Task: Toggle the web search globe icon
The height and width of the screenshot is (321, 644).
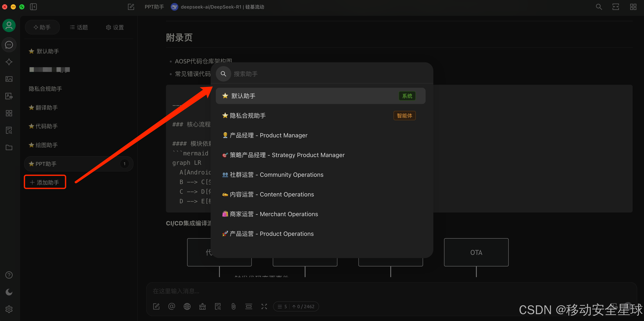Action: 187,306
